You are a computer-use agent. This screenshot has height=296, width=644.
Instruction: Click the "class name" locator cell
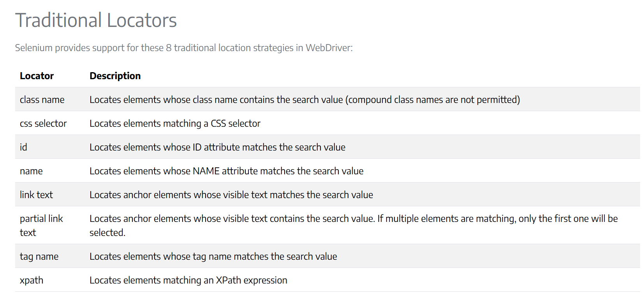pyautogui.click(x=42, y=99)
